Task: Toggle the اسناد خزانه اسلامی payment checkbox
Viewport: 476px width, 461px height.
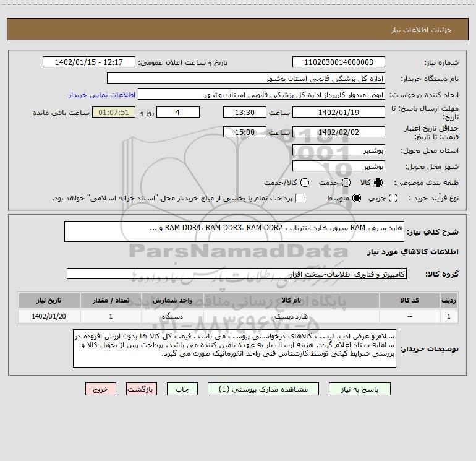Action: (x=300, y=198)
